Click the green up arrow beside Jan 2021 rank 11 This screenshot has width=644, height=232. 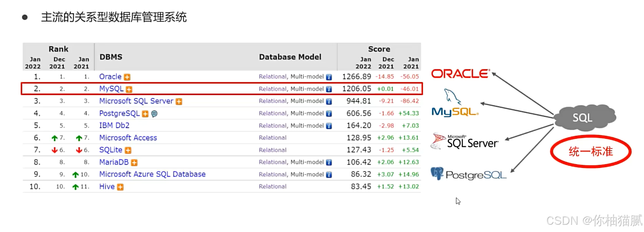[x=76, y=187]
